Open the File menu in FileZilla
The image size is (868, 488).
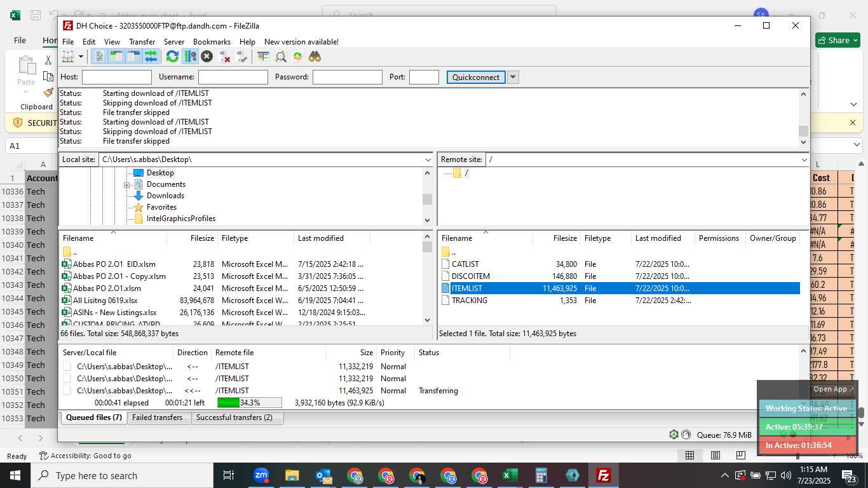coord(68,41)
